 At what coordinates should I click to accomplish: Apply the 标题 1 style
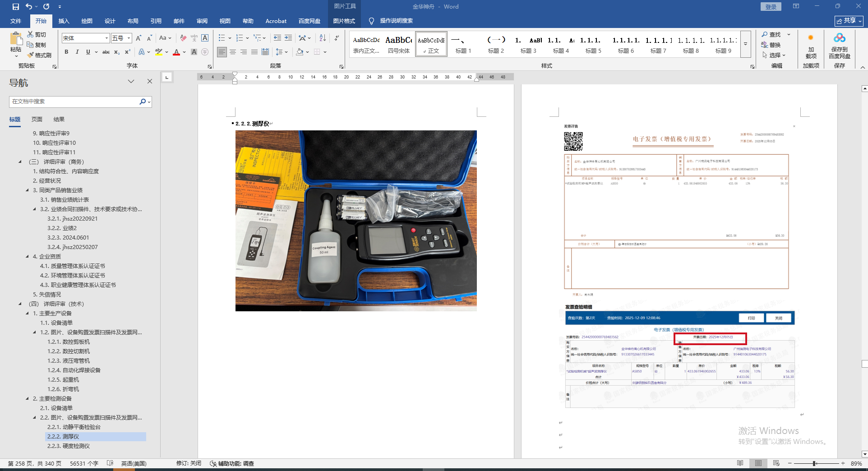[463, 44]
